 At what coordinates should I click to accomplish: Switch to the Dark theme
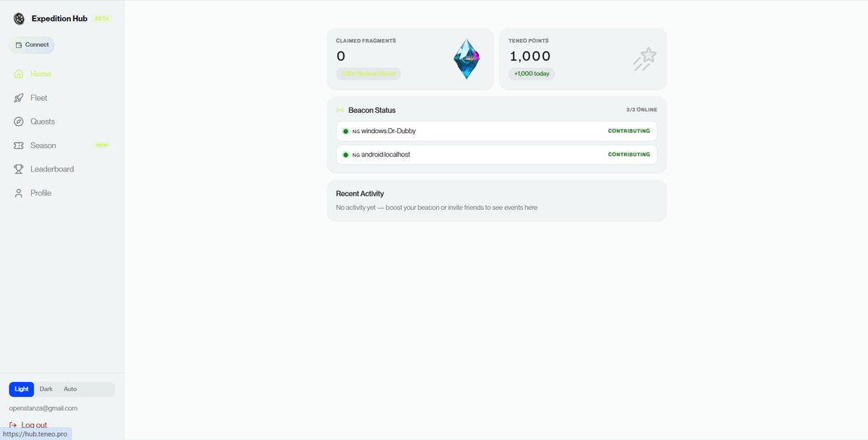[x=46, y=389]
